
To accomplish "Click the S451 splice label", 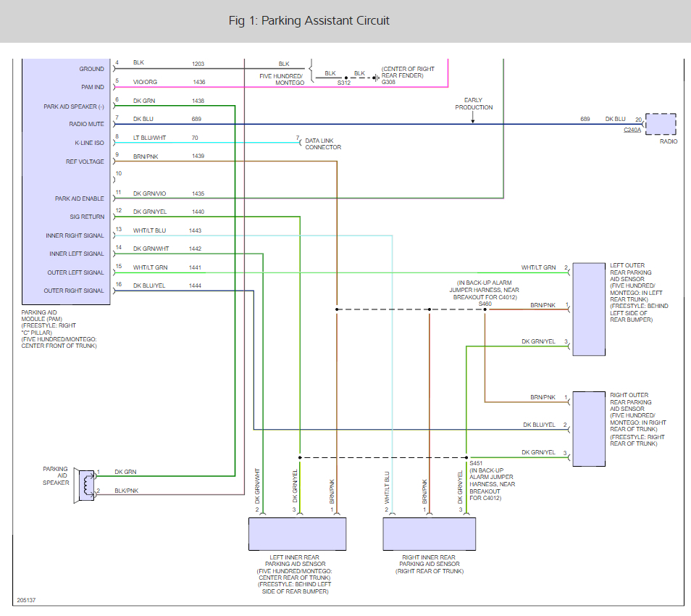I will pyautogui.click(x=476, y=463).
